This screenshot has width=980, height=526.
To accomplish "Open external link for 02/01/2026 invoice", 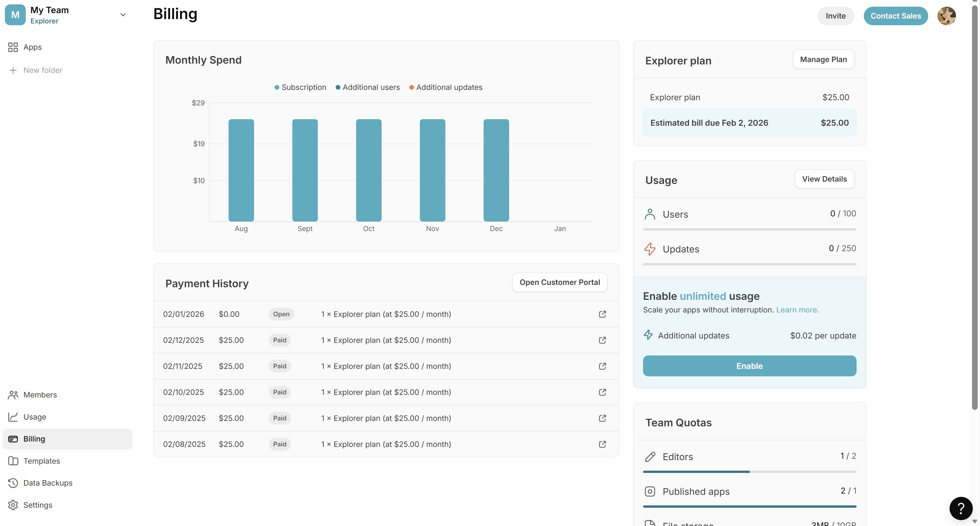I will pyautogui.click(x=602, y=314).
